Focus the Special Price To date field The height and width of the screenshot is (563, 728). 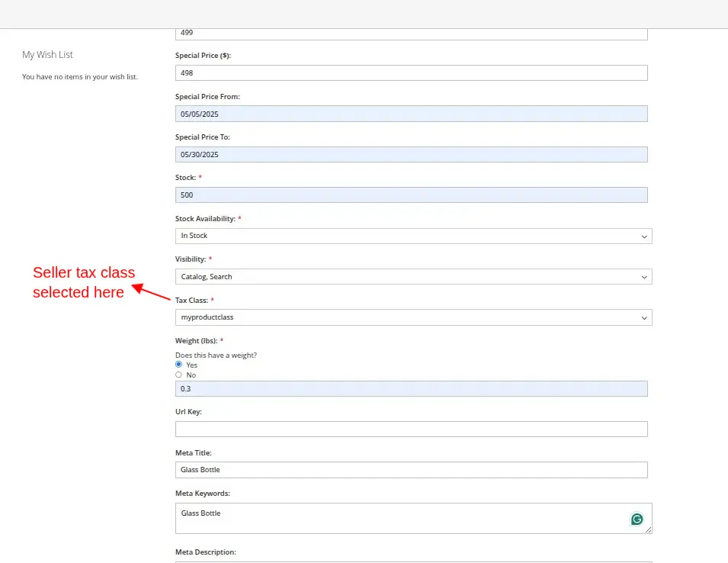click(411, 154)
